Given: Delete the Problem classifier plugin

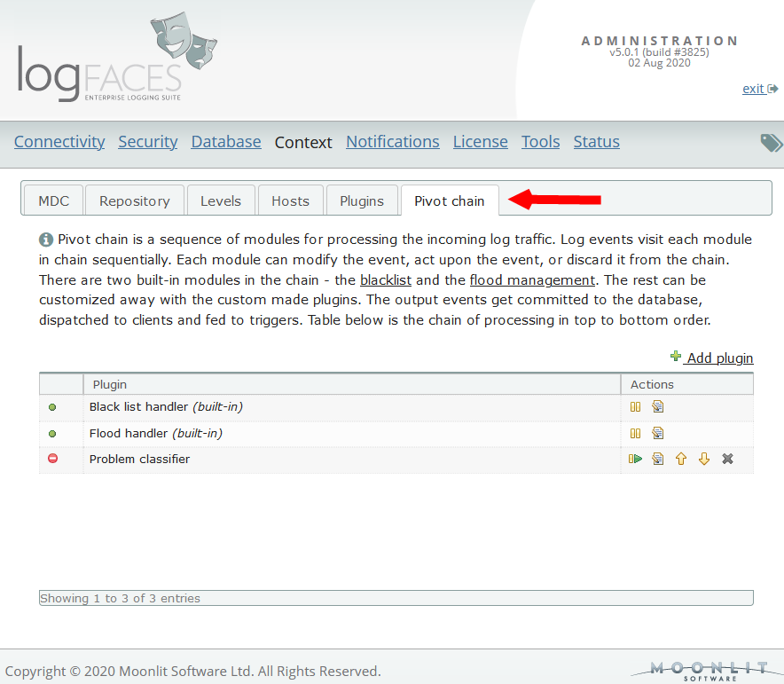Looking at the screenshot, I should tap(727, 459).
